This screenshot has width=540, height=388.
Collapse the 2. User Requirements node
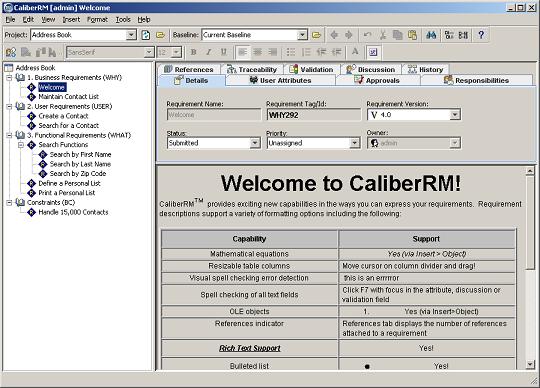(x=9, y=106)
